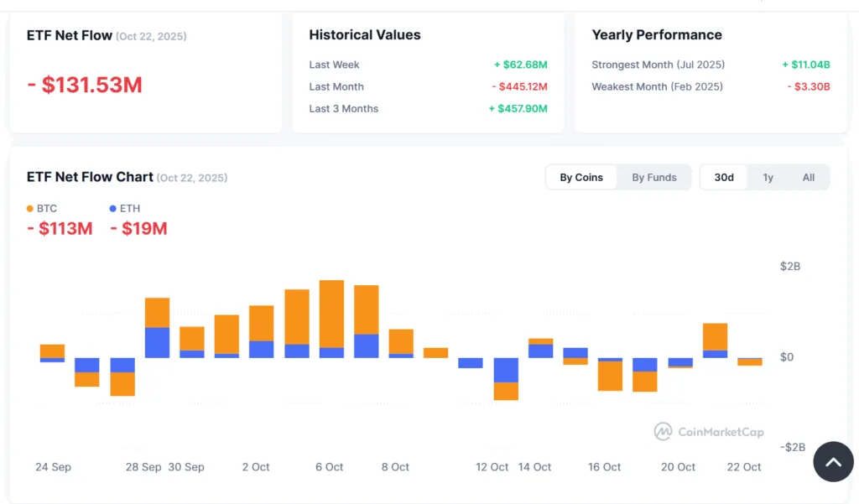Click the Last Week value +$62.68M
The height and width of the screenshot is (504, 859).
520,65
